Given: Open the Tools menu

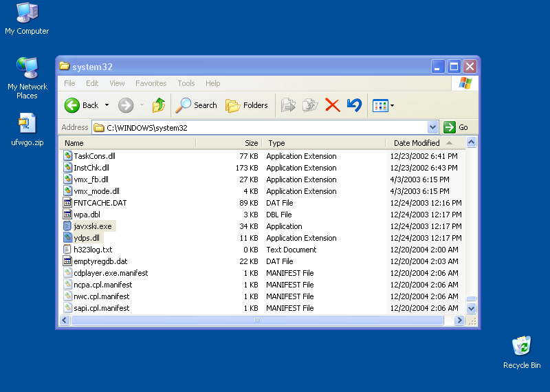Looking at the screenshot, I should pyautogui.click(x=186, y=83).
